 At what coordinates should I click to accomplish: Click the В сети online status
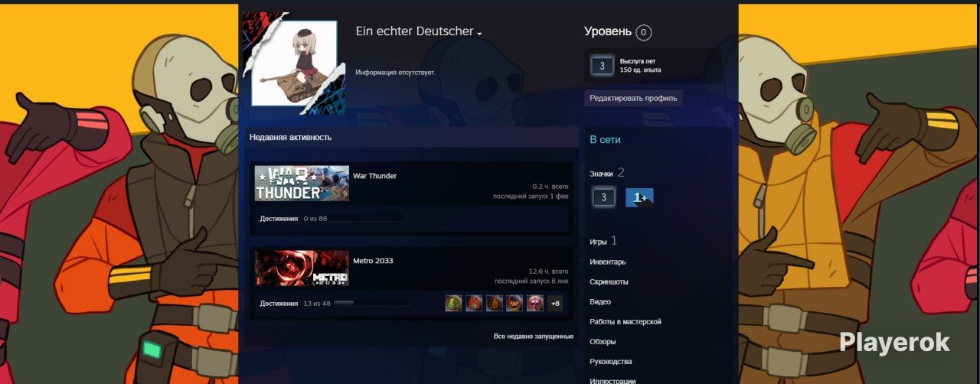click(605, 140)
